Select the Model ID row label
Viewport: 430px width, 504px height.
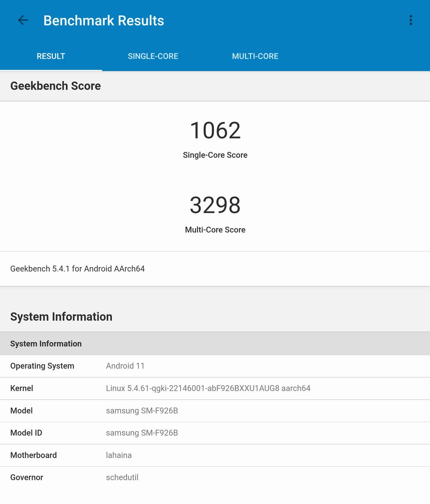pyautogui.click(x=26, y=433)
